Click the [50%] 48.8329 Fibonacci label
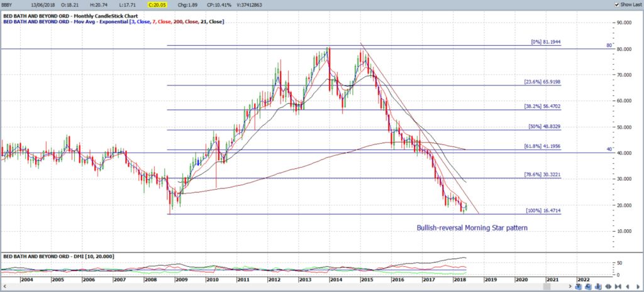The image size is (644, 292). (x=545, y=127)
